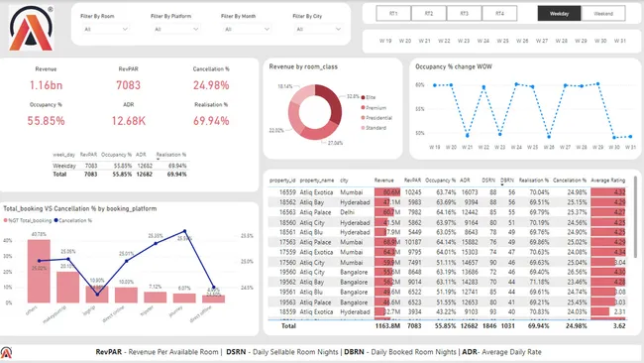
Task: Click the small AtliQ logo in footer
Action: [x=6, y=352]
